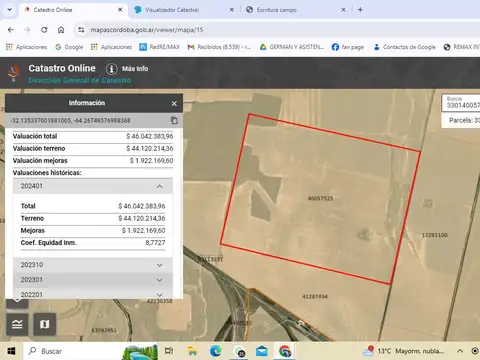Open the Gmail Recibidos bookmark
480x360 pixels.
pyautogui.click(x=219, y=47)
